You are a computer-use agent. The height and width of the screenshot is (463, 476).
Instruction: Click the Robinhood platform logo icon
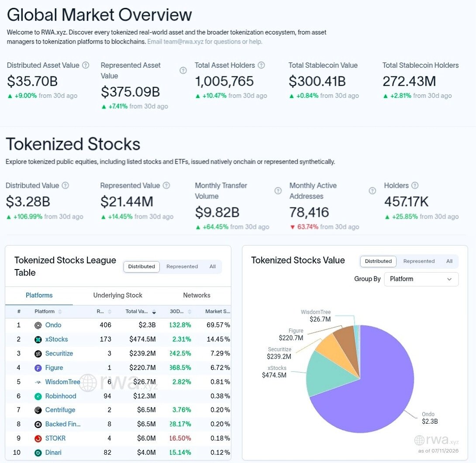pyautogui.click(x=38, y=396)
